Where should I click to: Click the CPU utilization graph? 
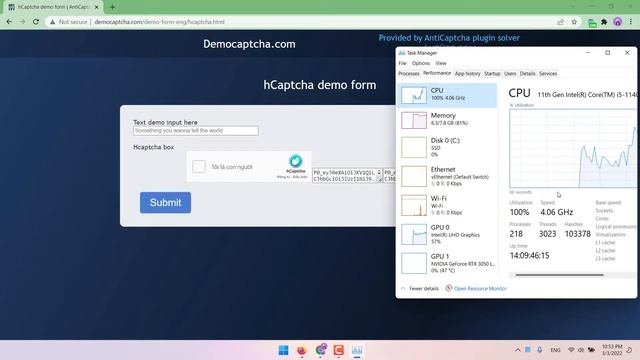click(573, 149)
